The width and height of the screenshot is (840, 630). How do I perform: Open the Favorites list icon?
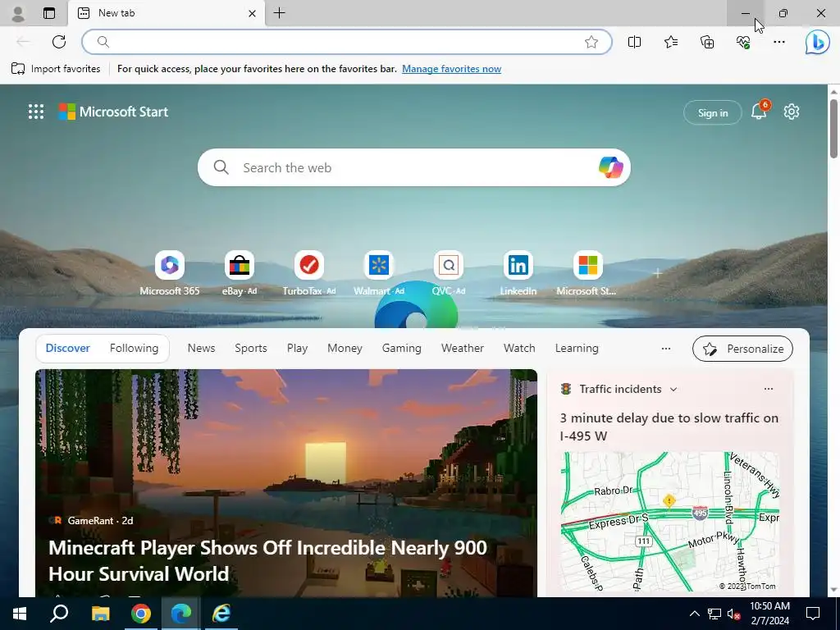[671, 42]
